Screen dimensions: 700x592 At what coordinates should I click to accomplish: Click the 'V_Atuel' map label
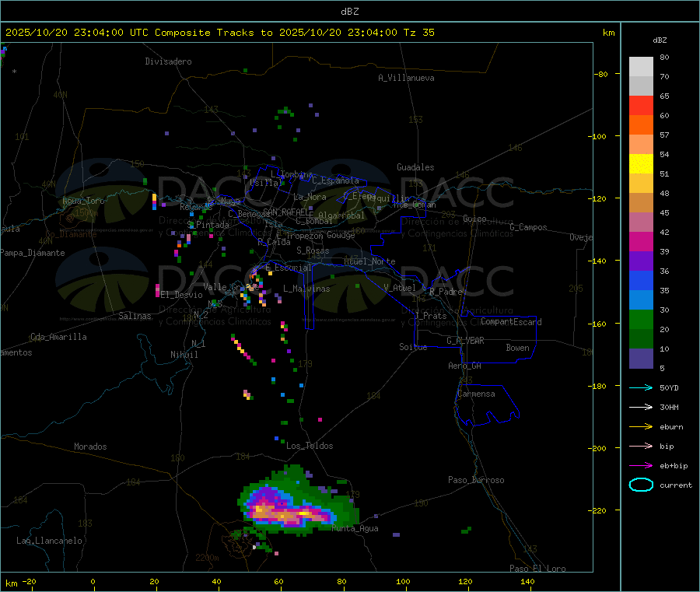click(400, 288)
